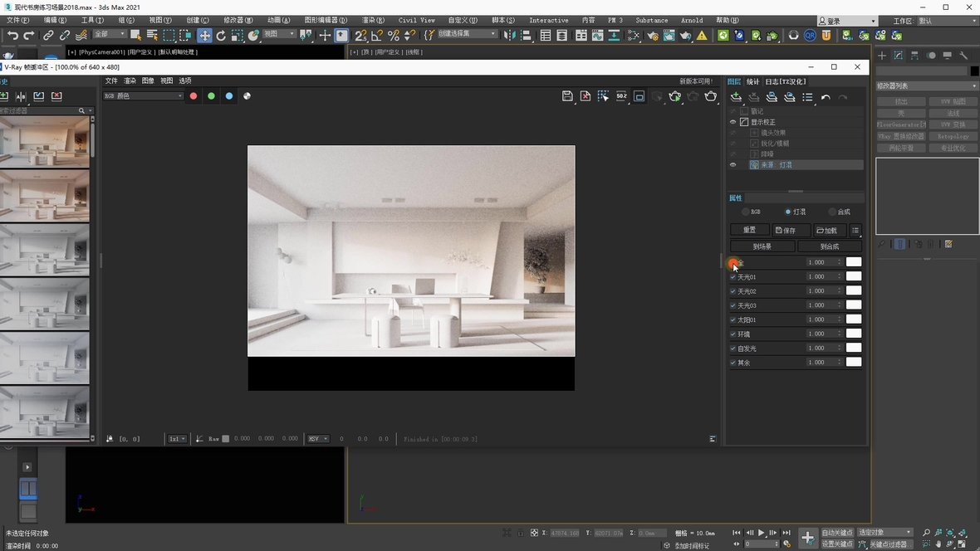Switch to the 统计 tab
The width and height of the screenshot is (980, 551).
tap(752, 81)
